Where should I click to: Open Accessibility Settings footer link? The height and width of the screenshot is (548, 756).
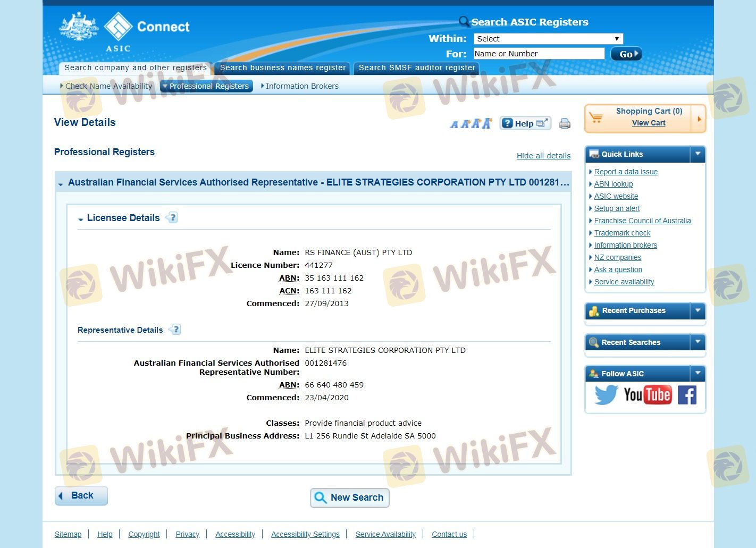[305, 534]
